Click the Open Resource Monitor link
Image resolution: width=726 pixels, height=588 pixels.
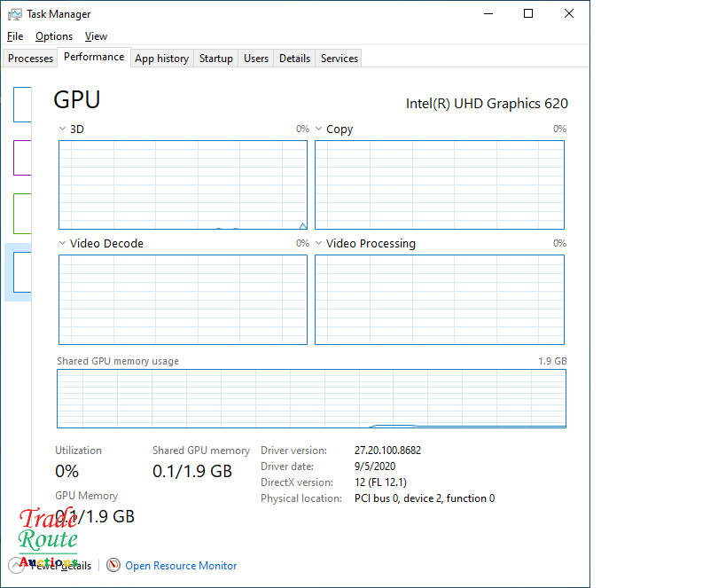(x=181, y=566)
